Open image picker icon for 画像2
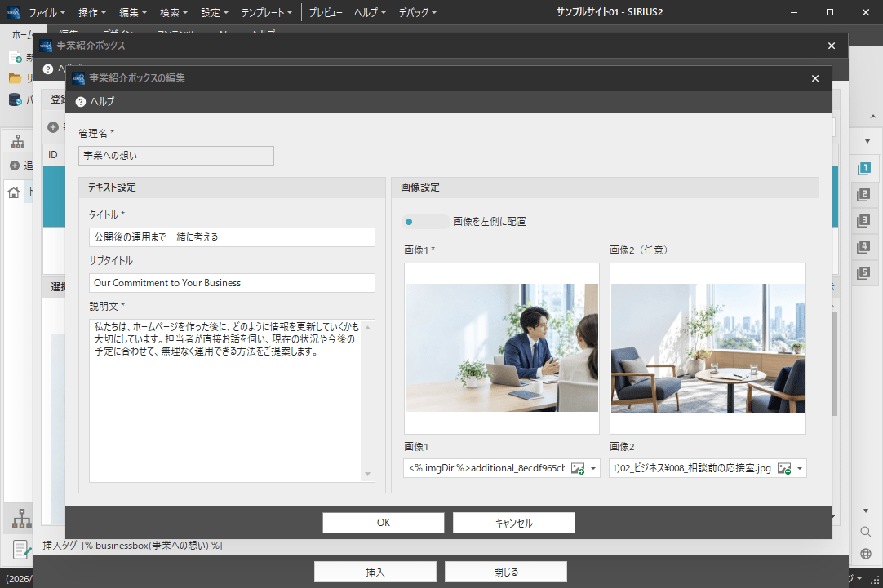 point(784,468)
